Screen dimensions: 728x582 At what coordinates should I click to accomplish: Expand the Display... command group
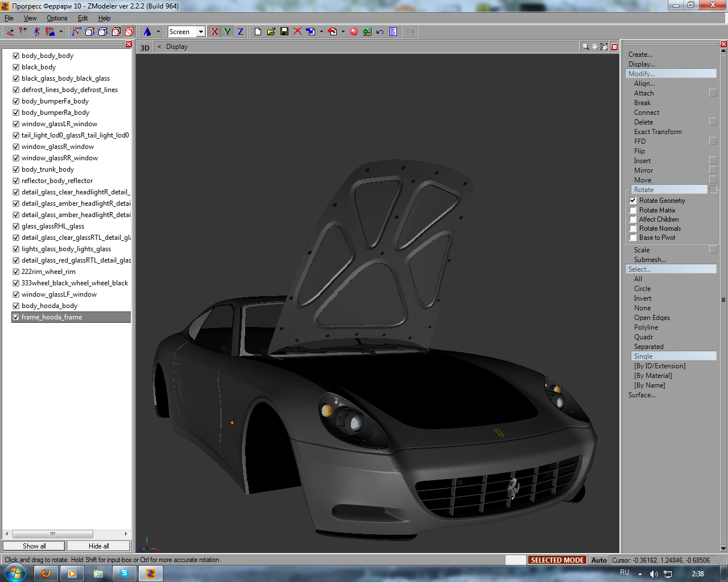pos(642,64)
